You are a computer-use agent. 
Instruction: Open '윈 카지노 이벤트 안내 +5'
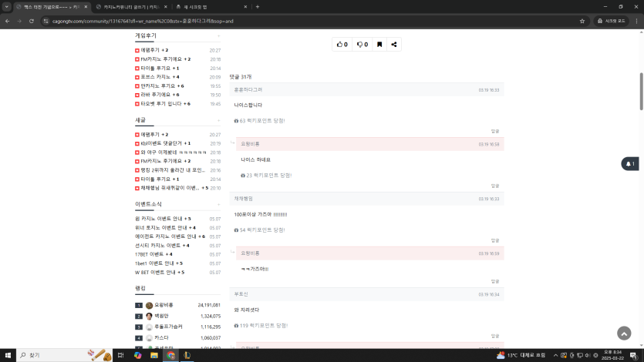click(x=163, y=219)
